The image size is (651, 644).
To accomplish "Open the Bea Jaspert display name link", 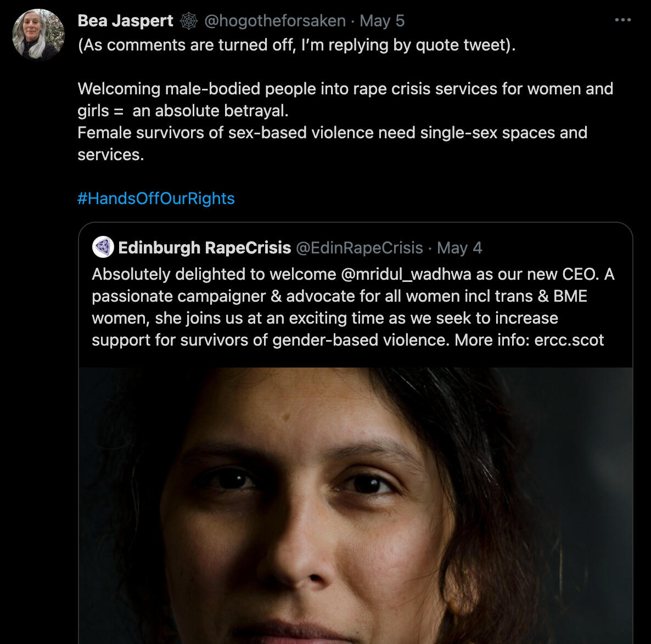I will (125, 21).
